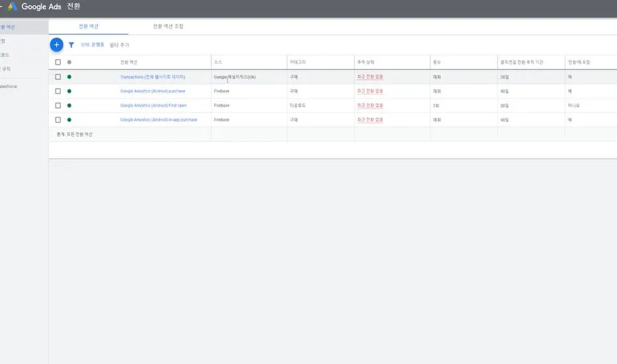Open the second sidebar item below 전환 액션

coord(3,41)
